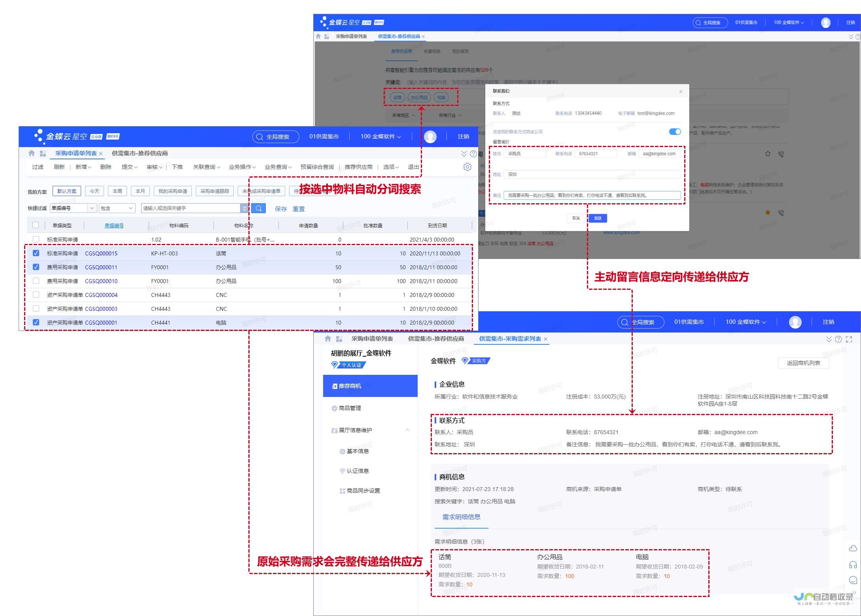
Task: Close the 采购申请单列表 tab
Action: [101, 153]
